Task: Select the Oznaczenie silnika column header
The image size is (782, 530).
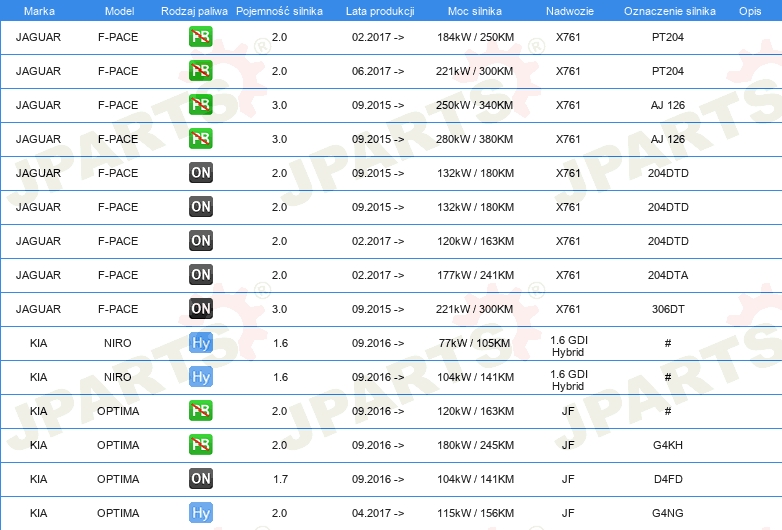Action: [668, 10]
